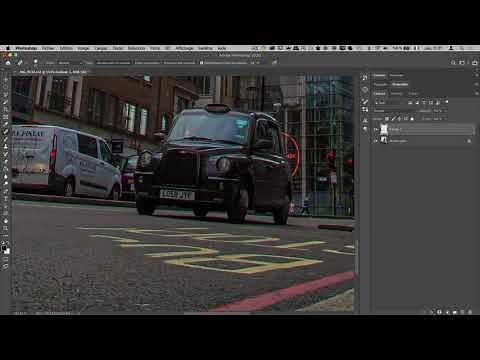This screenshot has width=480, height=360.
Task: Toggle the layer filter on/off switch
Action: tap(447, 102)
